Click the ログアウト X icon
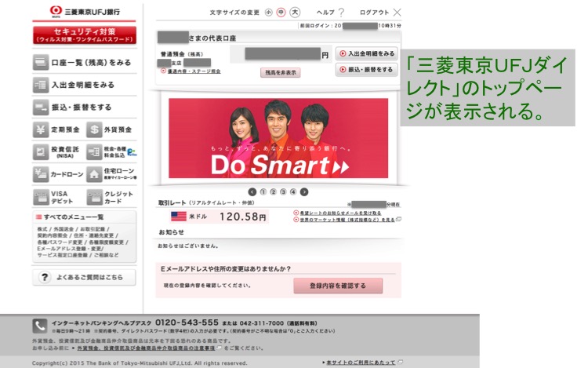 [x=397, y=13]
